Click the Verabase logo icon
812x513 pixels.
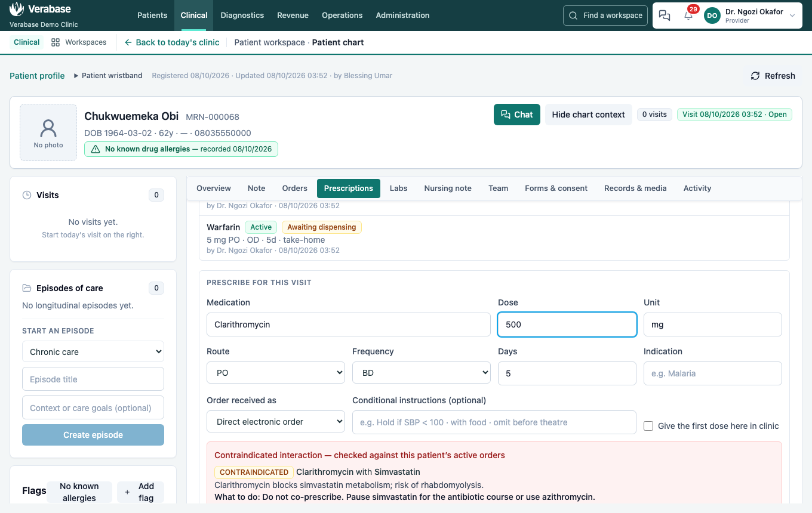pos(17,9)
